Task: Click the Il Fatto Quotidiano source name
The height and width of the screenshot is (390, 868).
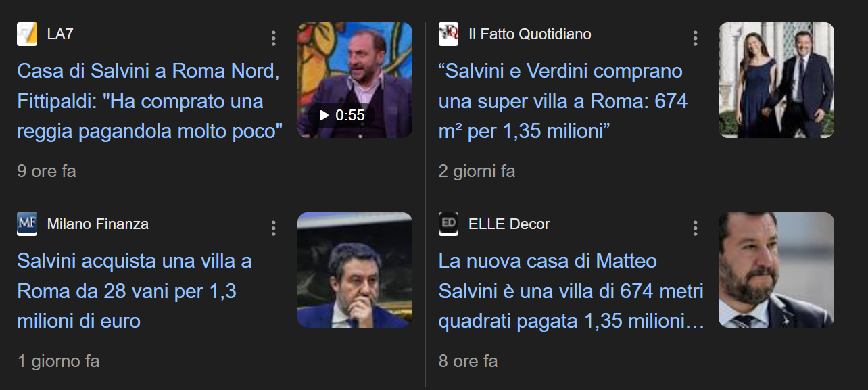Action: 530,34
